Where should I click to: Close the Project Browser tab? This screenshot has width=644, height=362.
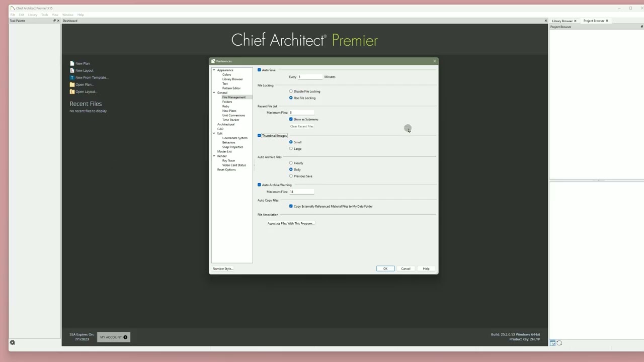pyautogui.click(x=607, y=21)
